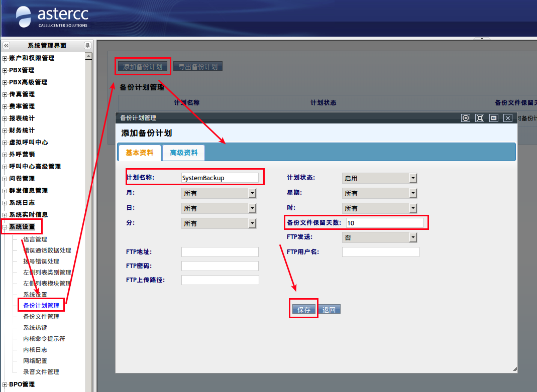The image size is (537, 392).
Task: Click the FTP地址 input field
Action: [x=220, y=252]
